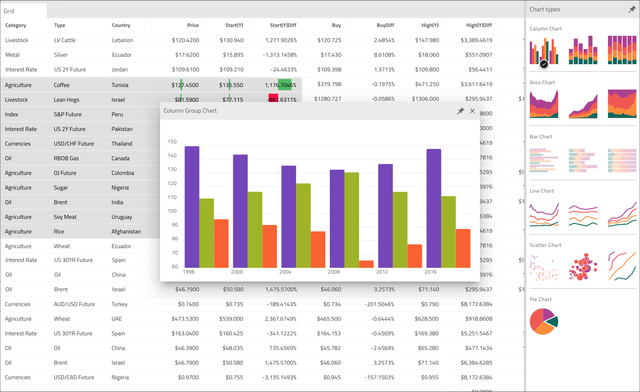Pick the stacked bar chart thumbnail
This screenshot has width=640, height=392.
583,160
